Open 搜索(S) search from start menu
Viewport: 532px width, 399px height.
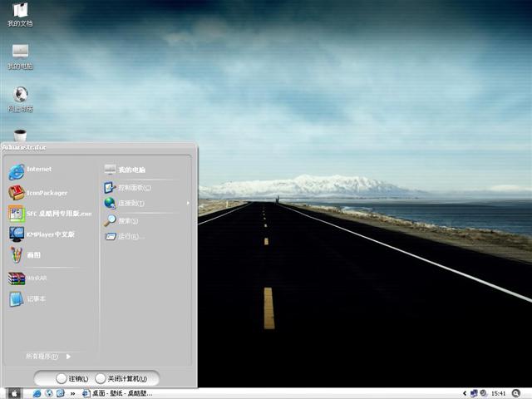121,220
